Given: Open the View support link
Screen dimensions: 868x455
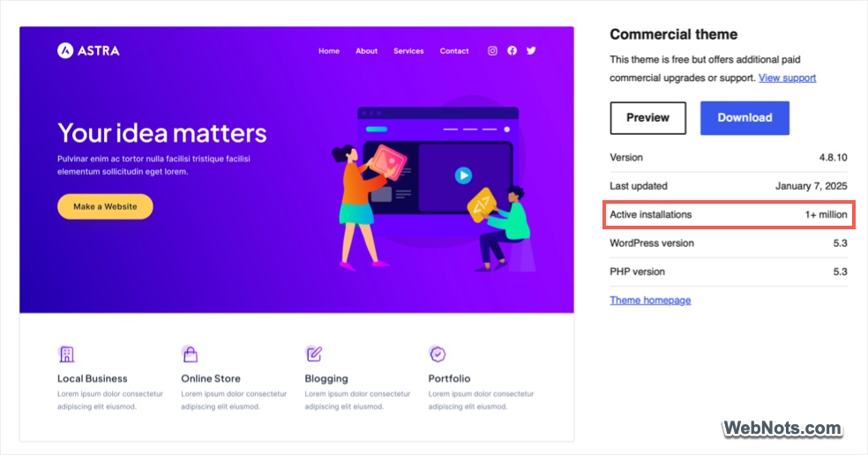Looking at the screenshot, I should coord(787,78).
